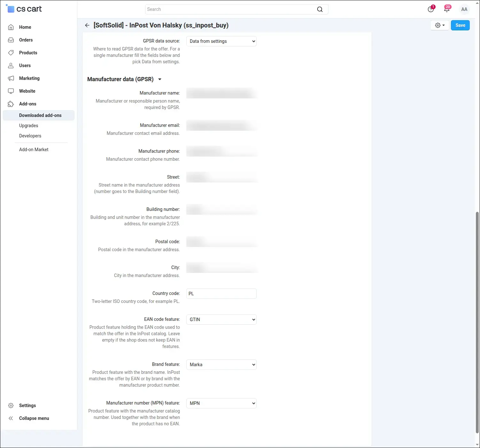Screen dimensions: 480x448
Task: Click the Settings gear icon in sidebar
Action: pyautogui.click(x=11, y=406)
